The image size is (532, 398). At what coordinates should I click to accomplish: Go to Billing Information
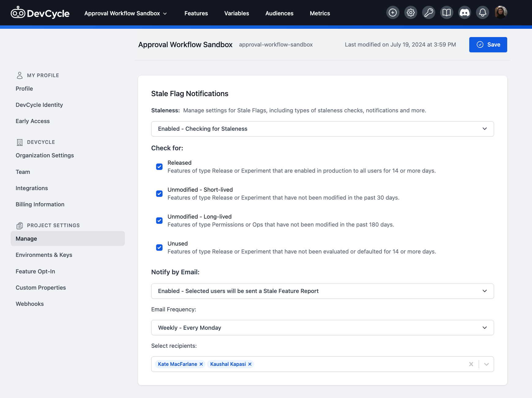pos(40,204)
